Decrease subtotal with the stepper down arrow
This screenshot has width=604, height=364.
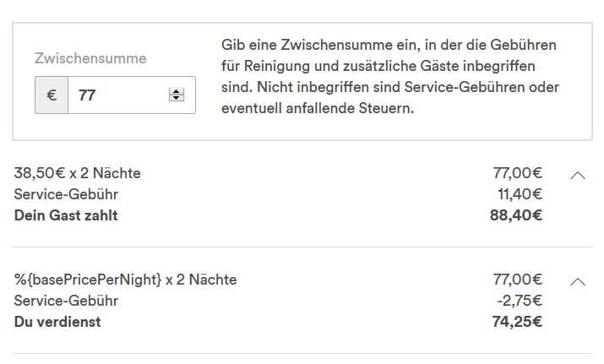[177, 99]
